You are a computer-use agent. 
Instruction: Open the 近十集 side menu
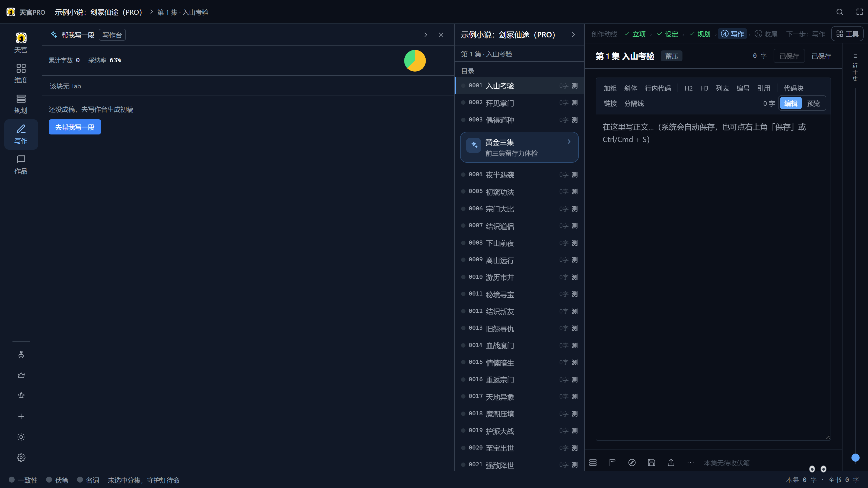point(855,67)
